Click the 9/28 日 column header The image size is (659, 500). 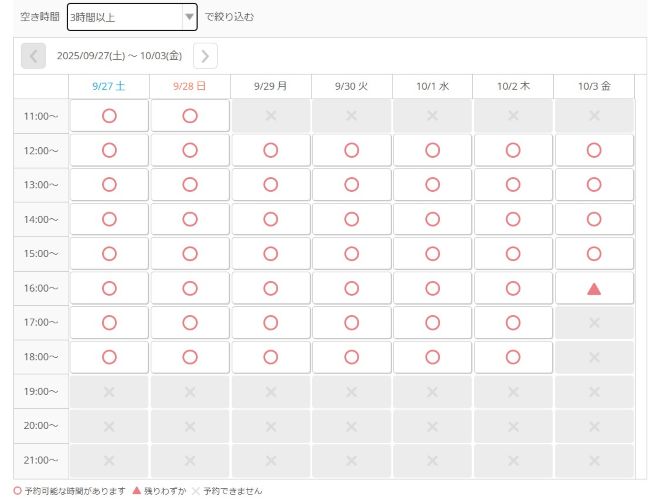[190, 86]
